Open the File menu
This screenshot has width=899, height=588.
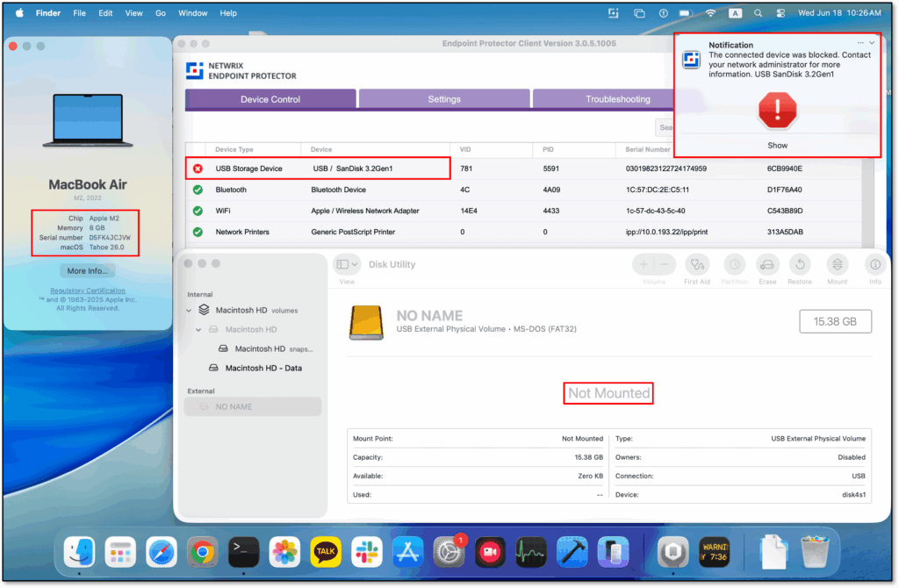click(79, 12)
